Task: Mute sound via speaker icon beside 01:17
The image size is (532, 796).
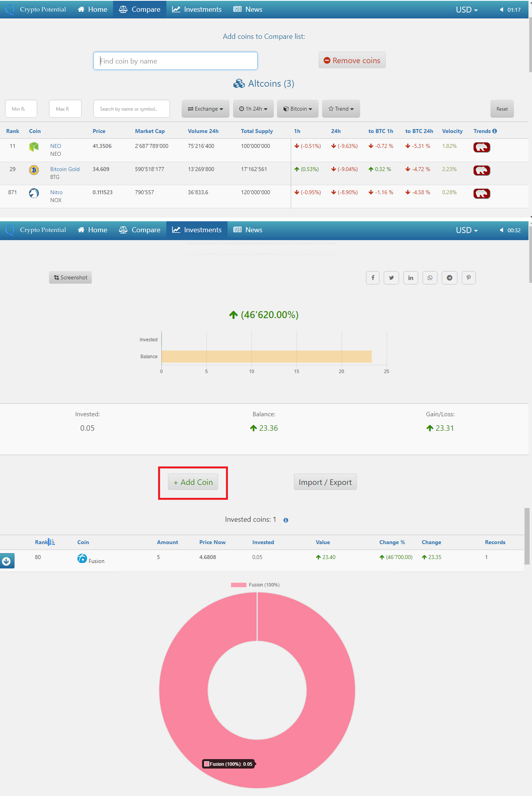Action: pyautogui.click(x=501, y=10)
